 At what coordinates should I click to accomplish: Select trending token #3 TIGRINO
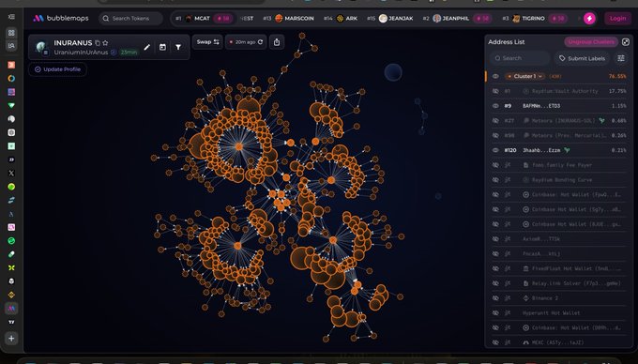pos(534,19)
